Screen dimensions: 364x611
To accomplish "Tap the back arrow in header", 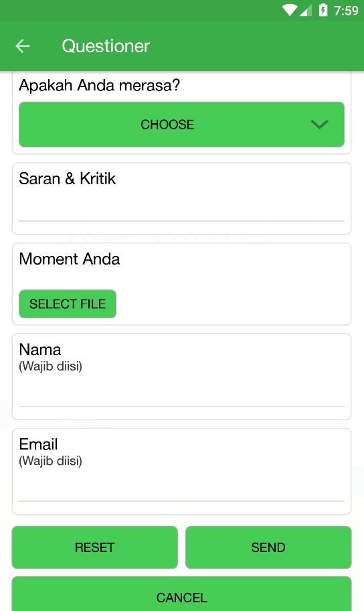I will [22, 46].
